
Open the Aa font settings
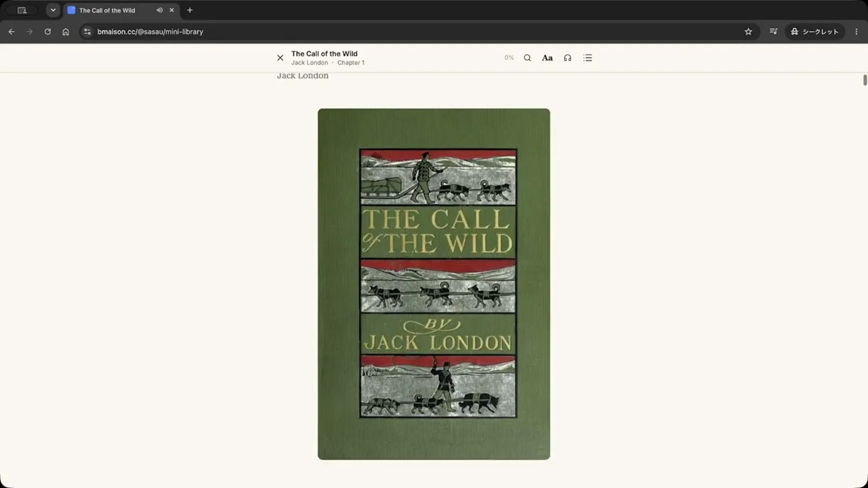coord(547,57)
